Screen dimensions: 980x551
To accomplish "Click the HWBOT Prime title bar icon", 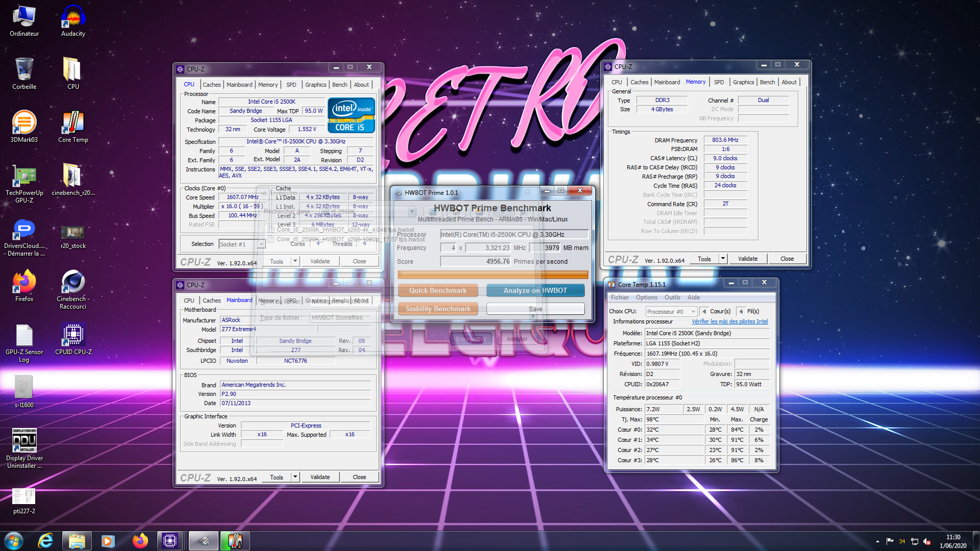I will pos(398,192).
